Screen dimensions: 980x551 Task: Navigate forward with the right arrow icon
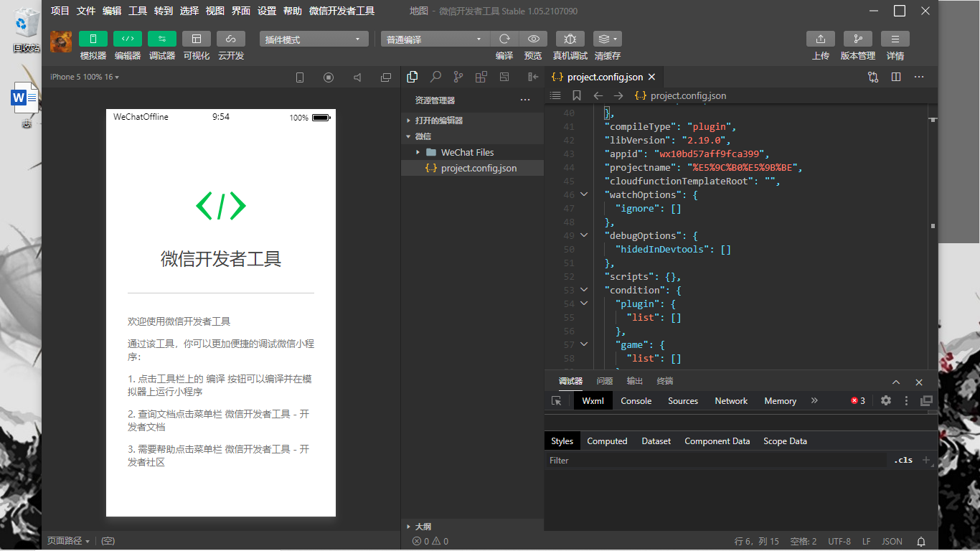click(x=618, y=95)
